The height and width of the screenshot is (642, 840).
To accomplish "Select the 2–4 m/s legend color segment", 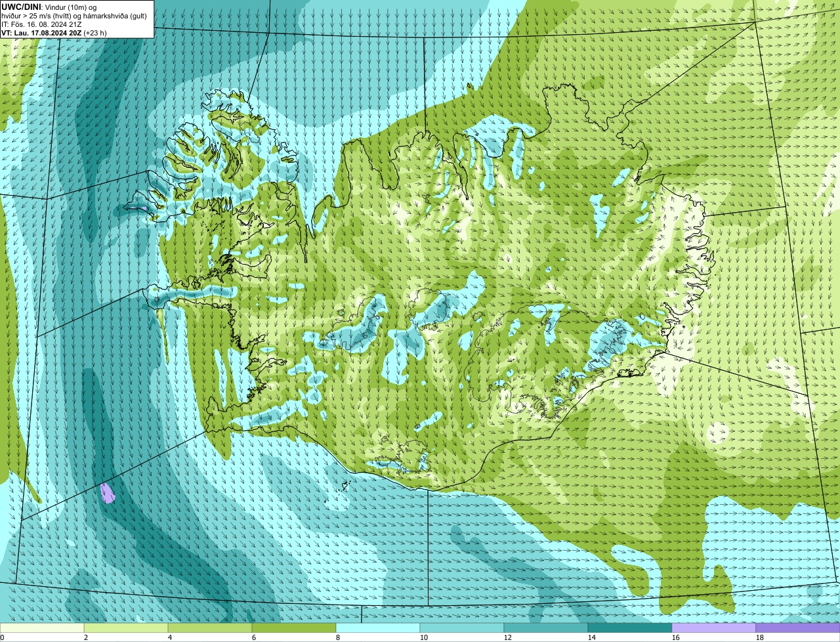I will click(126, 628).
